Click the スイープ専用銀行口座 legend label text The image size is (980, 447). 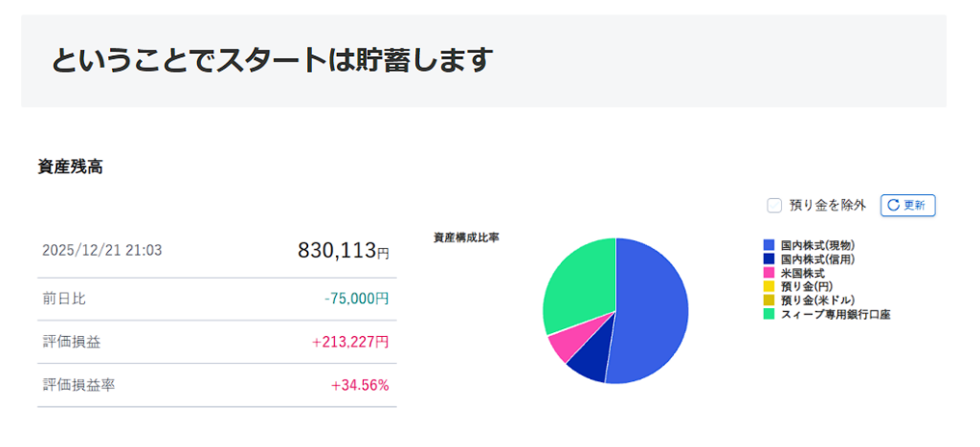coord(835,313)
